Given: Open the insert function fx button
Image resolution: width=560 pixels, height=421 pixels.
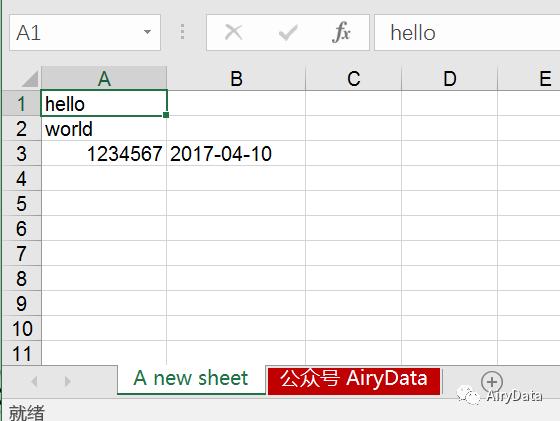Looking at the screenshot, I should click(341, 32).
